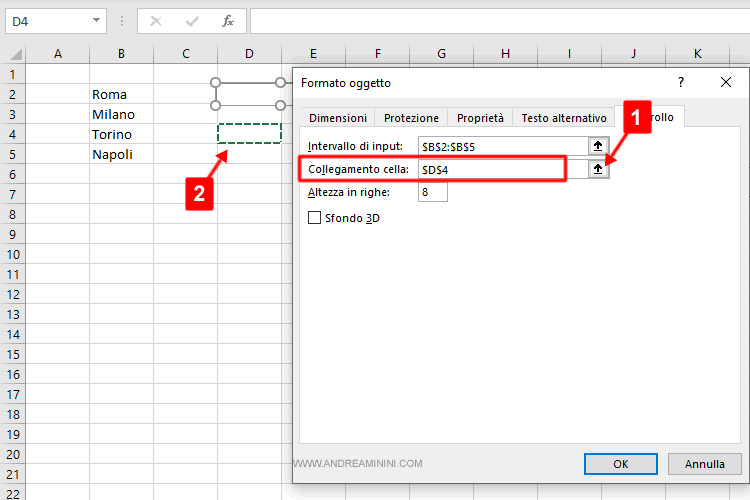Select column C header

(x=186, y=54)
